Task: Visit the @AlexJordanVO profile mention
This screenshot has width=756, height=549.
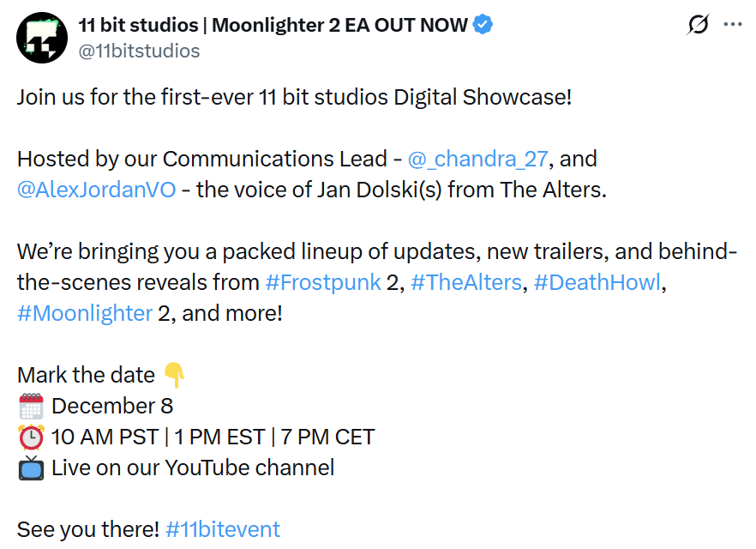Action: click(96, 190)
